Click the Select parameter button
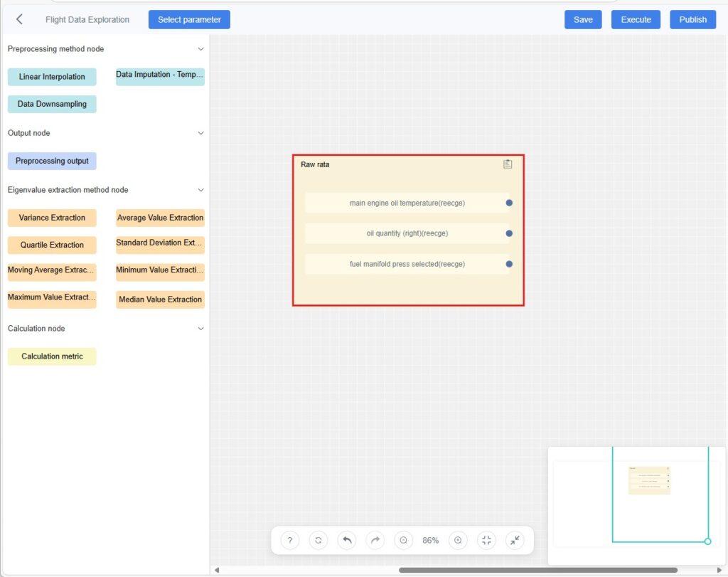The height and width of the screenshot is (577, 728). (x=189, y=19)
